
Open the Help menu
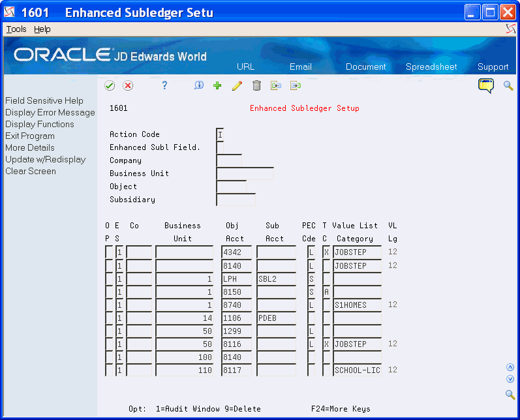(x=42, y=29)
